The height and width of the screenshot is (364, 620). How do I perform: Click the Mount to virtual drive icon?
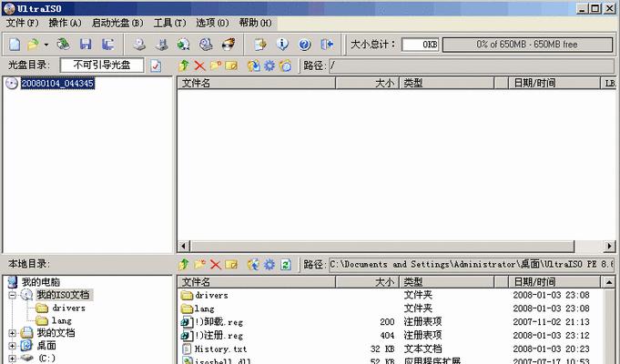[x=206, y=45]
